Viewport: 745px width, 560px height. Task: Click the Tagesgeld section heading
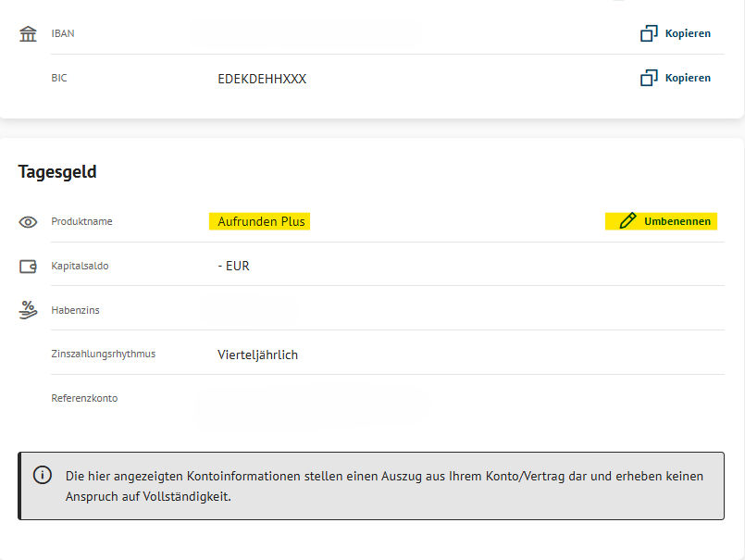pos(57,171)
